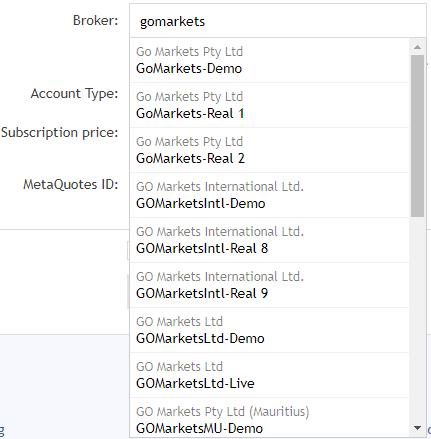Choose GOMarketsIntl-Real 8 server
This screenshot has height=439, width=431.
pos(269,240)
